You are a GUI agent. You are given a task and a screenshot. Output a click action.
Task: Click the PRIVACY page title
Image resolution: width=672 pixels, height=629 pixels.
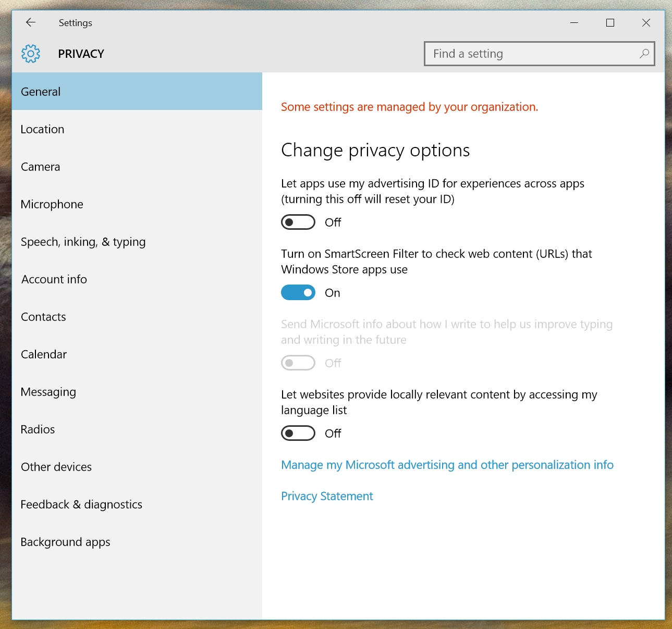pos(81,54)
